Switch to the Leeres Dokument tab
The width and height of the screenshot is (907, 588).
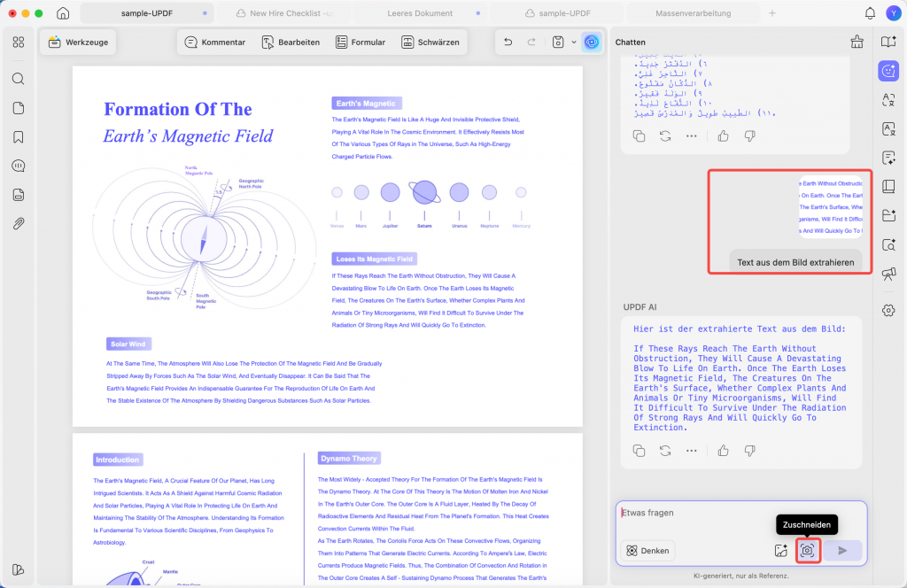point(420,12)
